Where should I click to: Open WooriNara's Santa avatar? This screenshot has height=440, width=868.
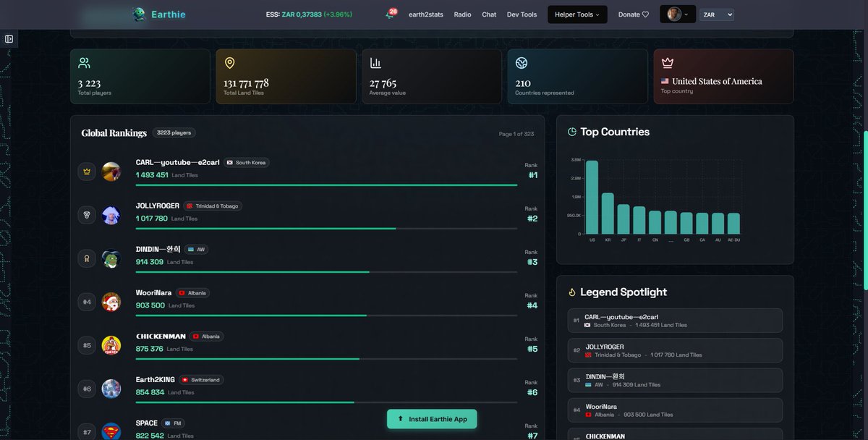[x=111, y=302]
